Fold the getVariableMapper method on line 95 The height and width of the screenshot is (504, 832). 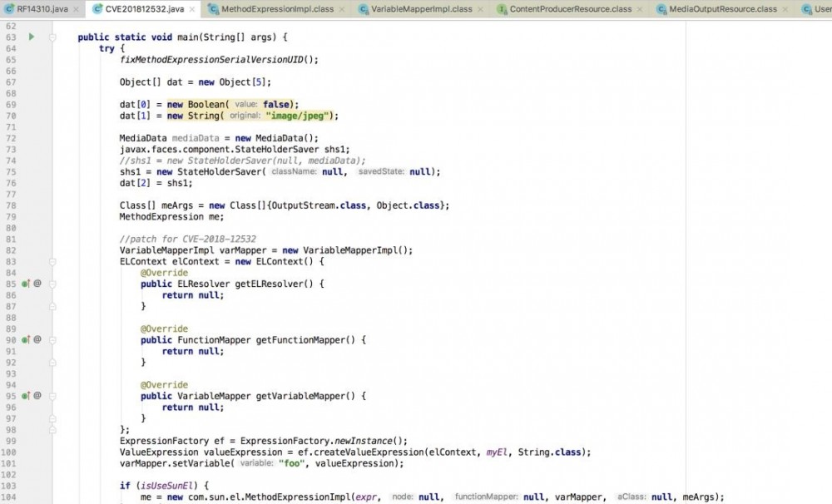click(52, 396)
